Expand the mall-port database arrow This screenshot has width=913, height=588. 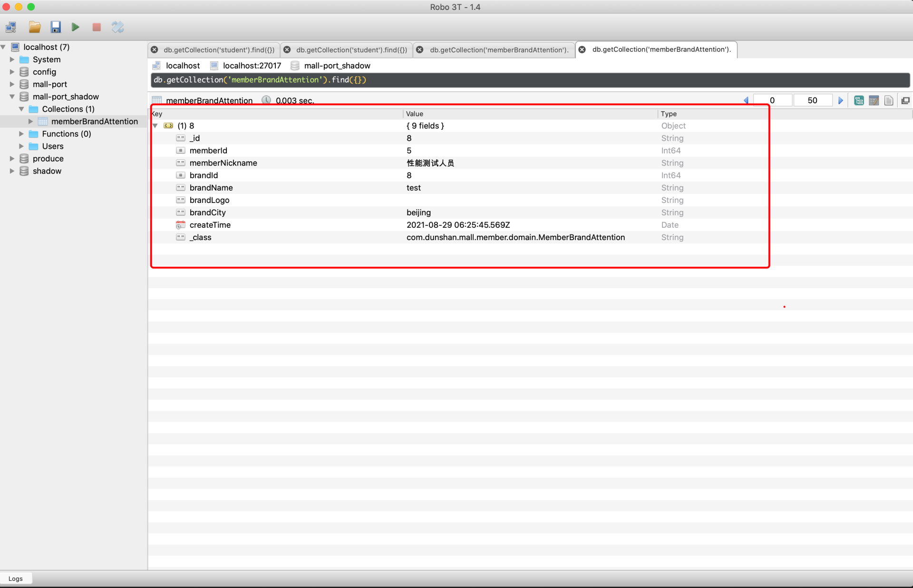tap(12, 84)
